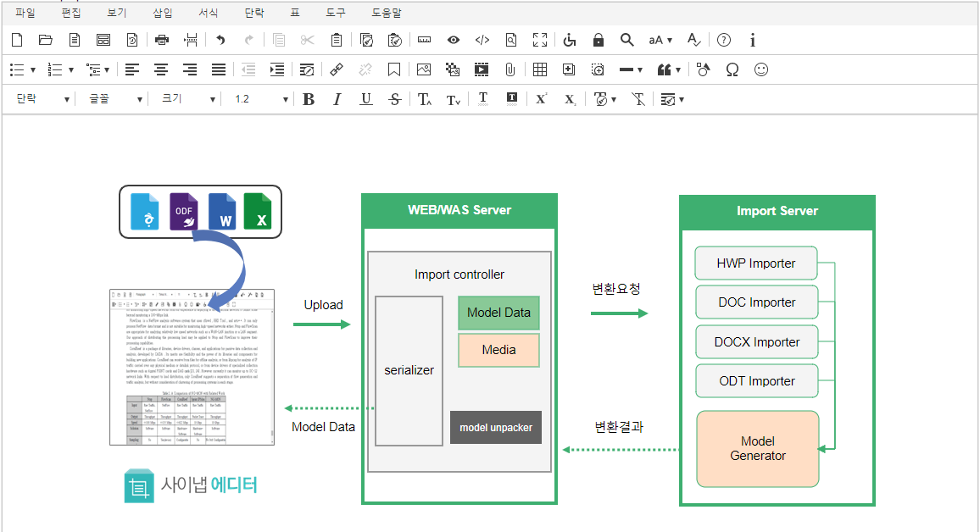Expand the 1.2 line height dropdown

260,99
